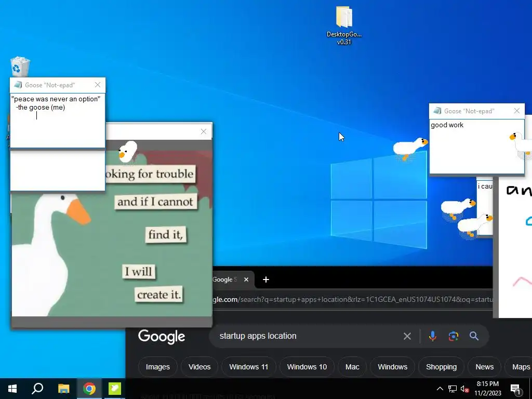Select the Google Search browser tab

pos(225,280)
